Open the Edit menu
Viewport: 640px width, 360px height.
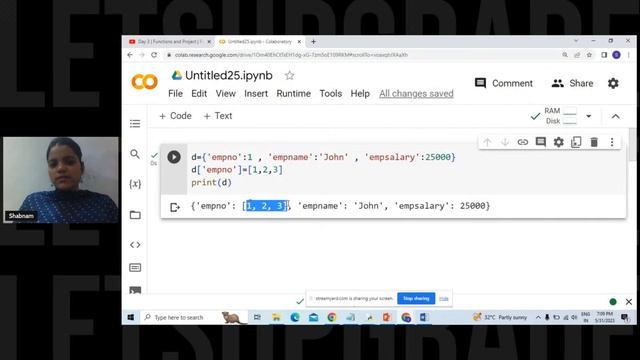199,93
